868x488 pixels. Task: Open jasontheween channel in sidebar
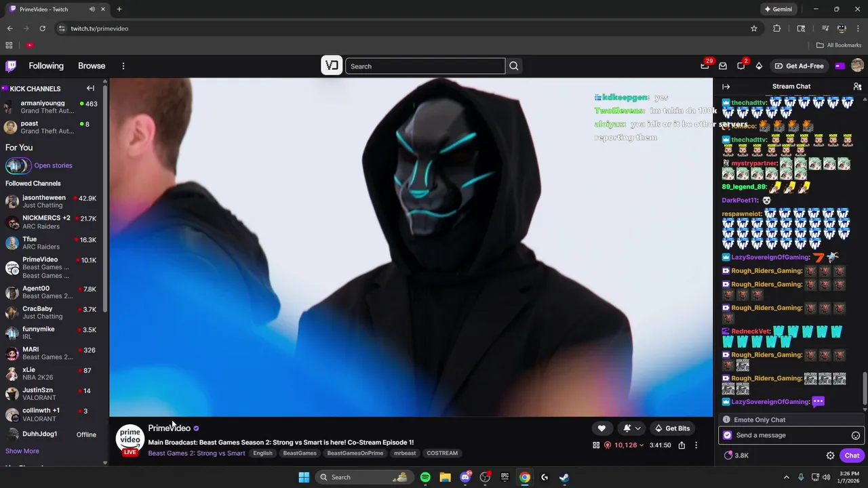click(52, 201)
